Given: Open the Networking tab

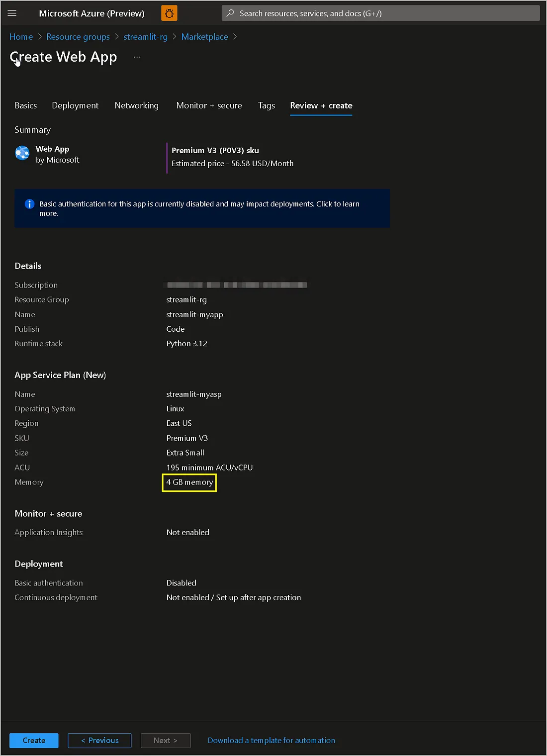Looking at the screenshot, I should click(136, 105).
